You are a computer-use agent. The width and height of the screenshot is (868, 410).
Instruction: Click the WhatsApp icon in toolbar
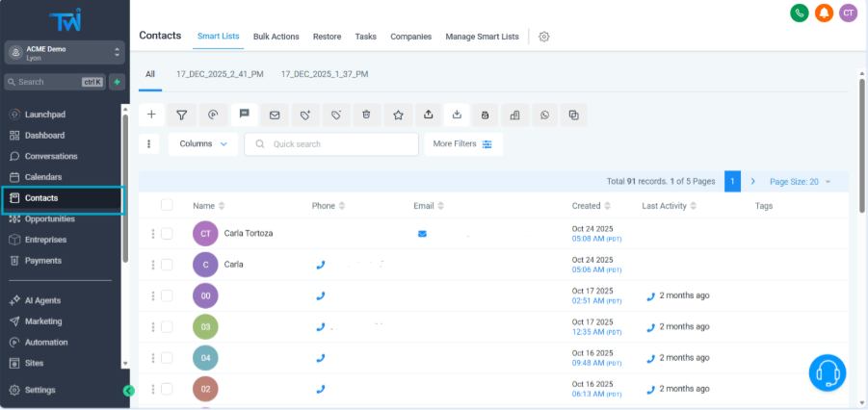tap(544, 115)
